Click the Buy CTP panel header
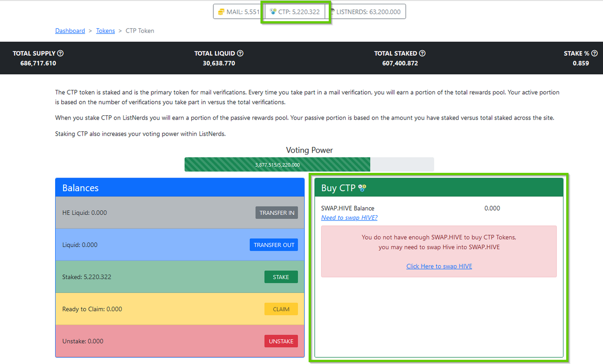Viewport: 603px width, 364px height. tap(439, 187)
